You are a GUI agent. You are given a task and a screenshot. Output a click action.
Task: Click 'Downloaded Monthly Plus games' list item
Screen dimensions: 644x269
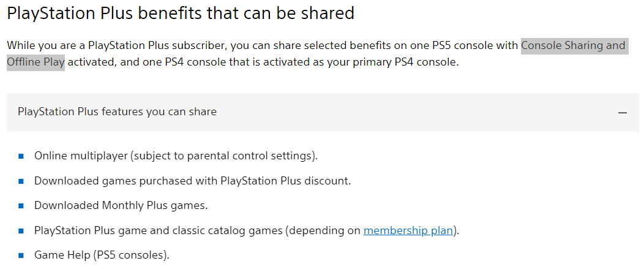[121, 205]
